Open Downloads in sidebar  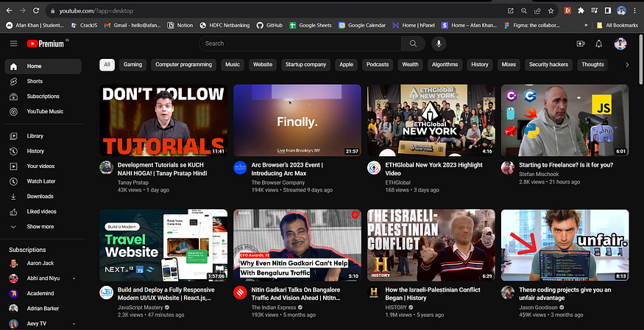tap(43, 197)
